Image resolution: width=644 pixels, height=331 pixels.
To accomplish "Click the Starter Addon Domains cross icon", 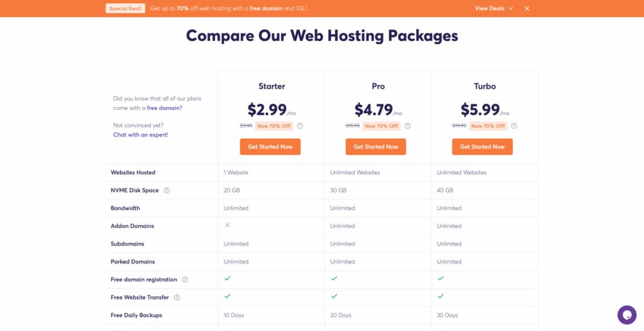I will 227,225.
